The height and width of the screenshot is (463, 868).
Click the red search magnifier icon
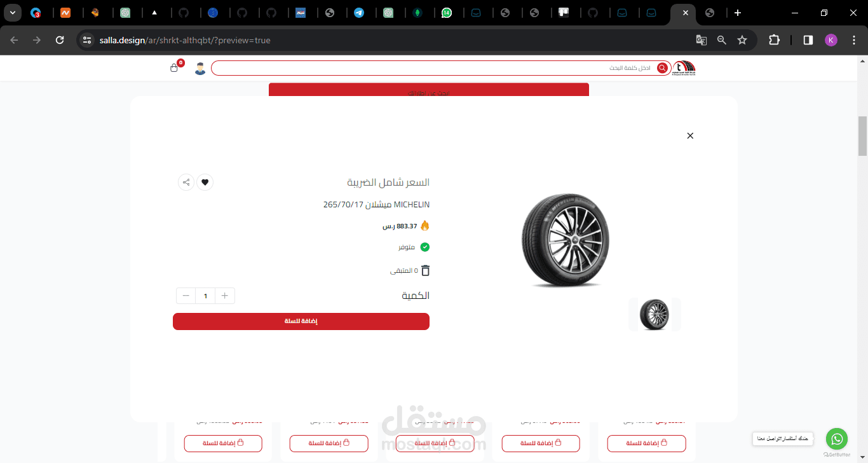[662, 68]
